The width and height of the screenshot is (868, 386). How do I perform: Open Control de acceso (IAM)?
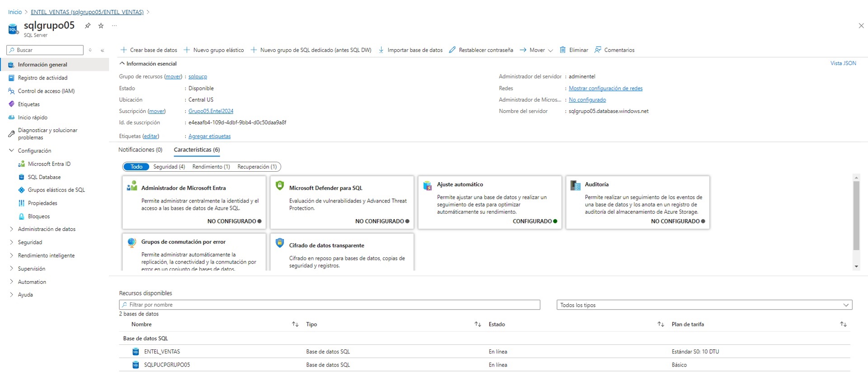pyautogui.click(x=46, y=91)
